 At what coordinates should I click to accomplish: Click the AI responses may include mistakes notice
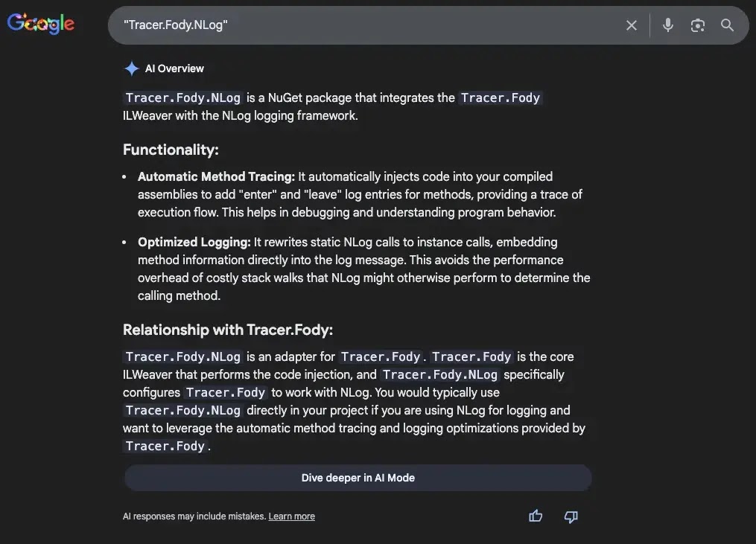[x=194, y=516]
